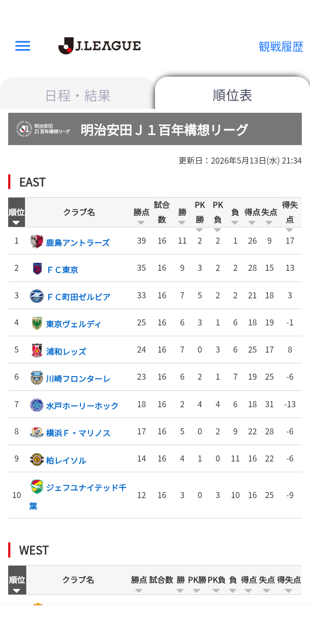Viewport: 310px width, 644px height.
Task: Tap the J.LEAGUE logo
Action: [99, 46]
